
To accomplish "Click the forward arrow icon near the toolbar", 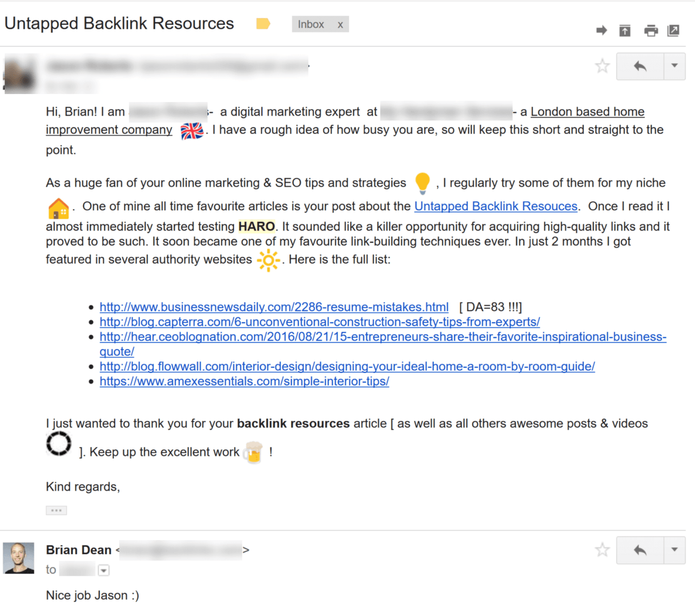I will coord(602,30).
